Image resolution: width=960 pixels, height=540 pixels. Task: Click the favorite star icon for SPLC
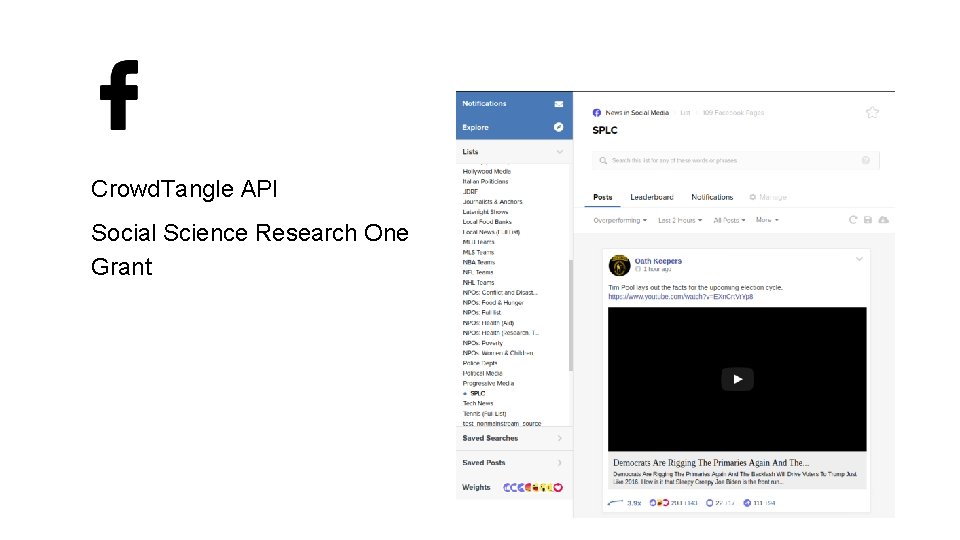tap(872, 113)
